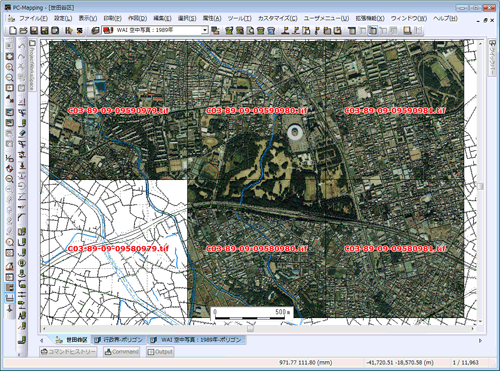Click the left tab-scroll arrow below map
Screen dimensions: 500x371
point(42,340)
